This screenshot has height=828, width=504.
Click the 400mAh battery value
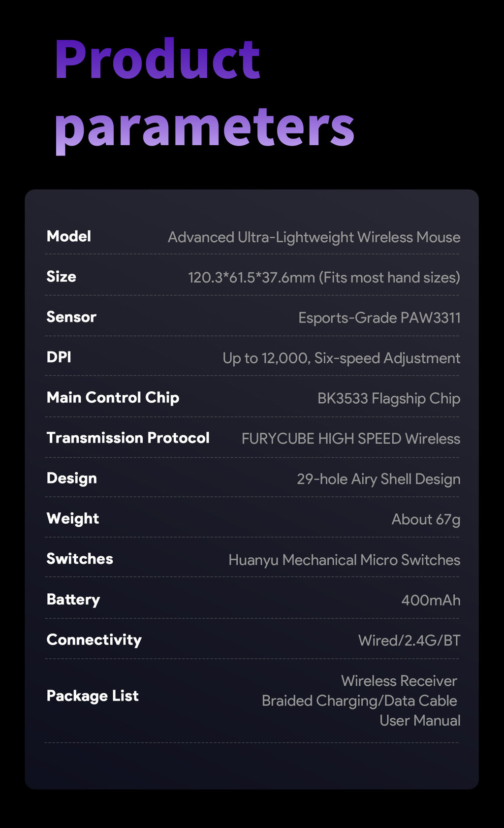tap(431, 601)
